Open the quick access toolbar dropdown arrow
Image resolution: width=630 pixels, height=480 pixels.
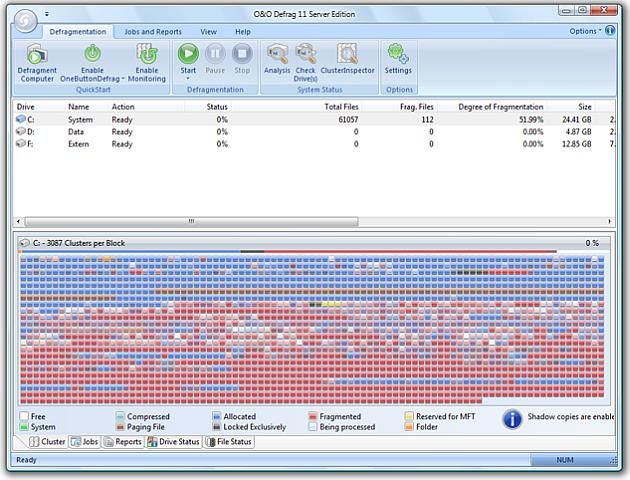(x=46, y=15)
